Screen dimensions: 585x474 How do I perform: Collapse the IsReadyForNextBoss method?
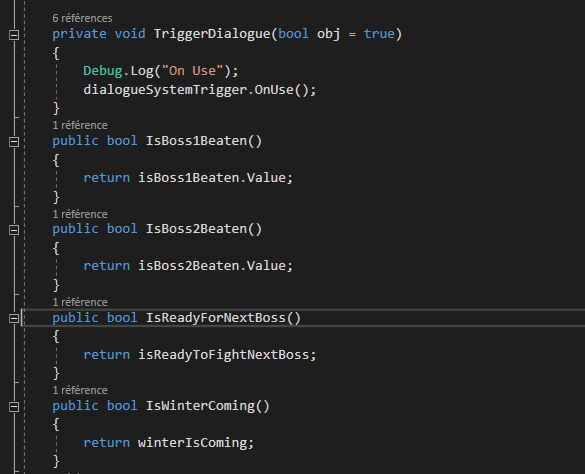pos(14,318)
